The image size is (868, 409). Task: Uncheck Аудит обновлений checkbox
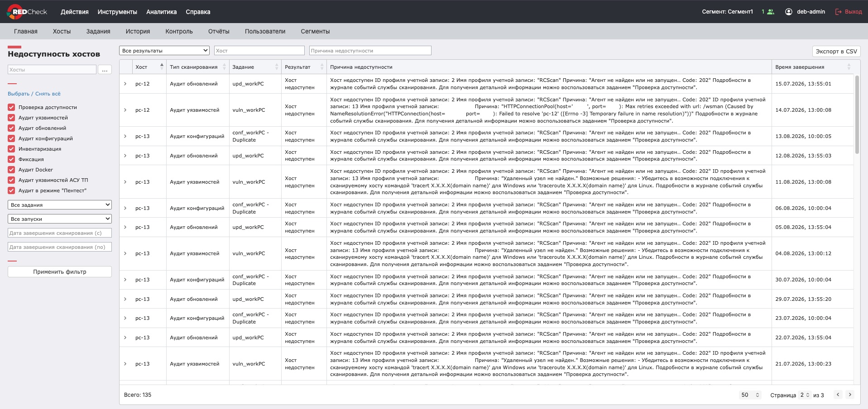(11, 128)
